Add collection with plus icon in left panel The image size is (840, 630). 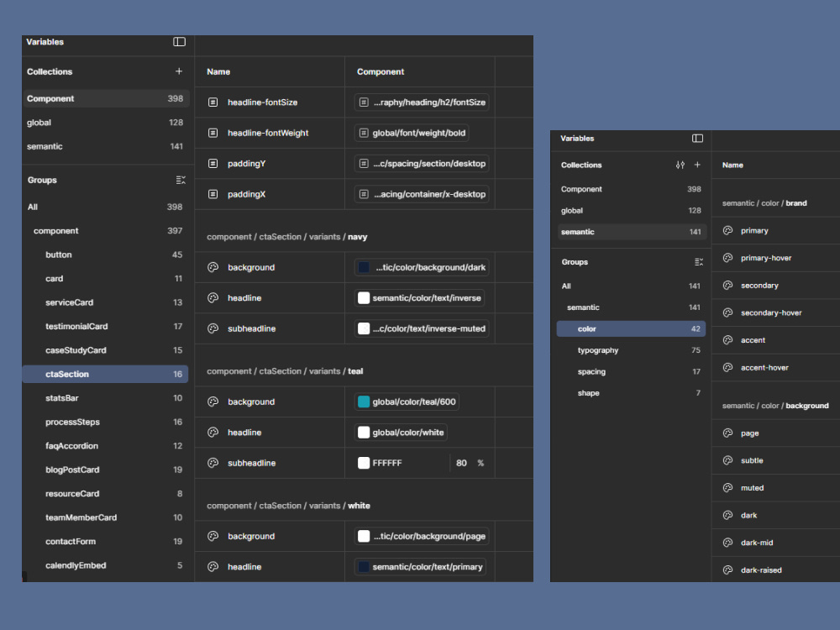[179, 71]
